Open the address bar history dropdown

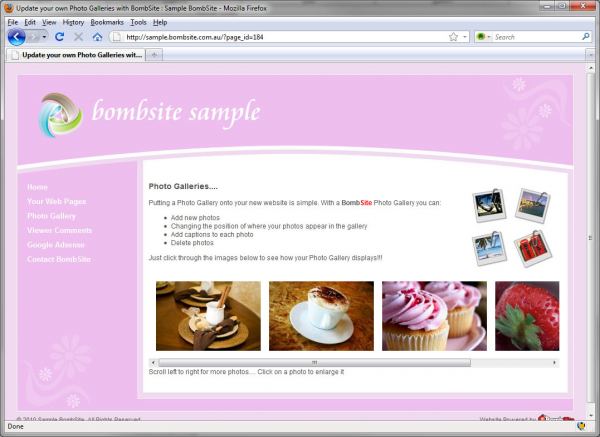tap(465, 37)
